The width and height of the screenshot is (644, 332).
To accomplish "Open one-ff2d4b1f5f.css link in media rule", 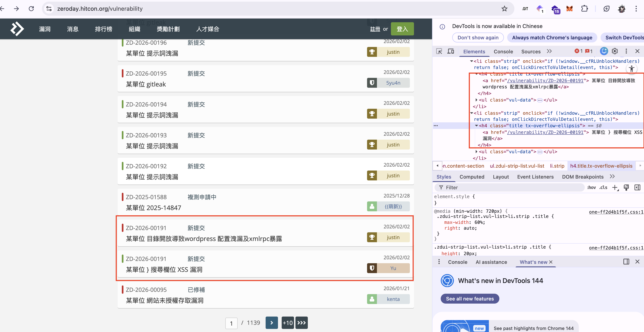I will (616, 212).
